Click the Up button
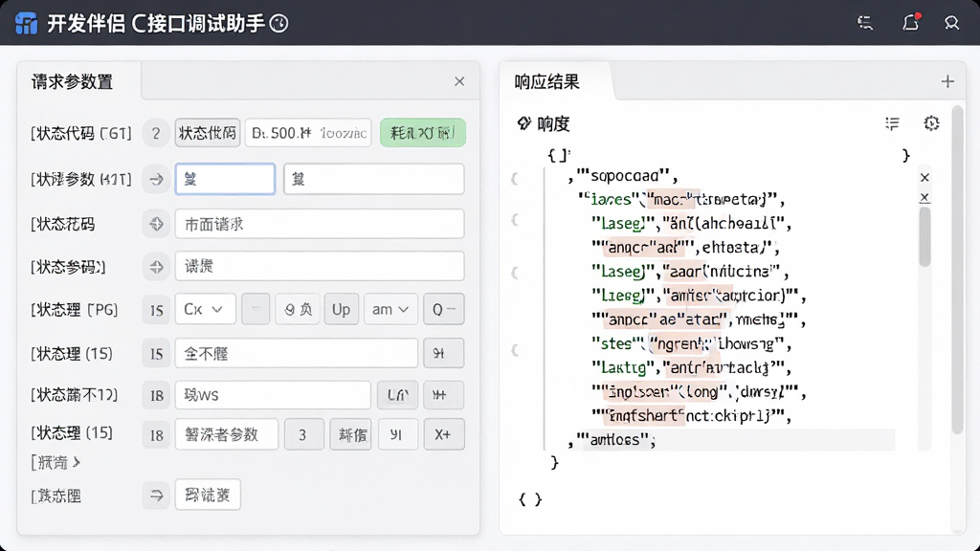This screenshot has height=551, width=980. coord(342,309)
